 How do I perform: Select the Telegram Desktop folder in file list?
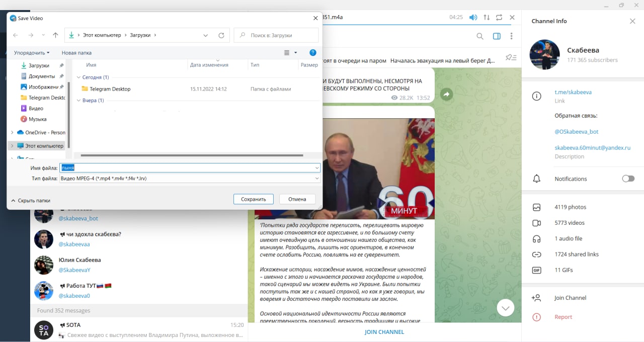point(110,89)
